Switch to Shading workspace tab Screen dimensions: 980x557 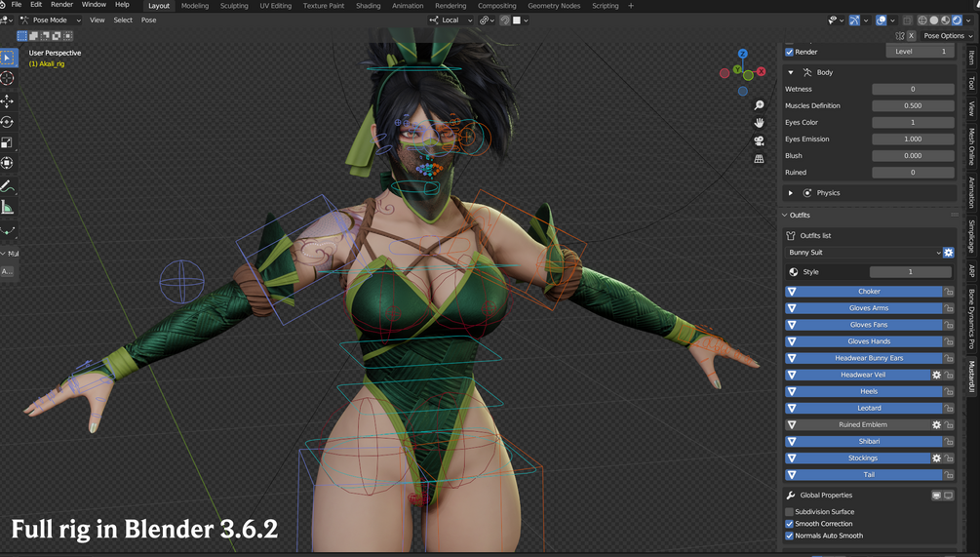coord(369,6)
